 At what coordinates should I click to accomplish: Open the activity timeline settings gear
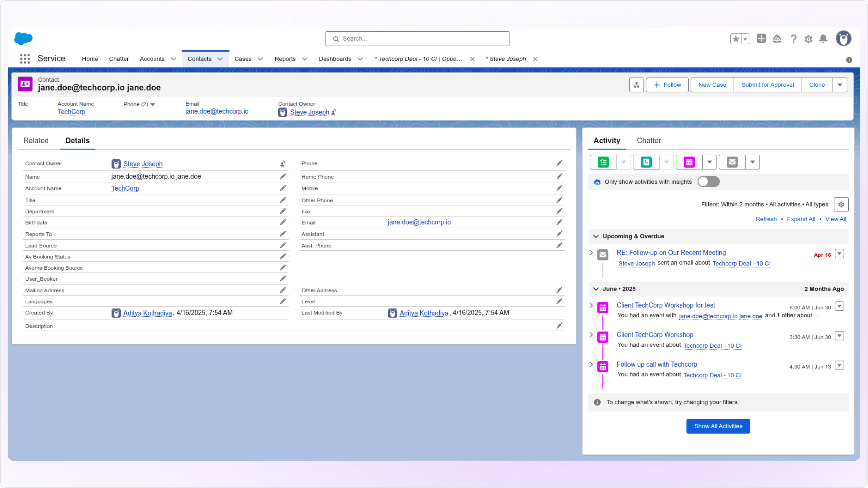tap(841, 204)
